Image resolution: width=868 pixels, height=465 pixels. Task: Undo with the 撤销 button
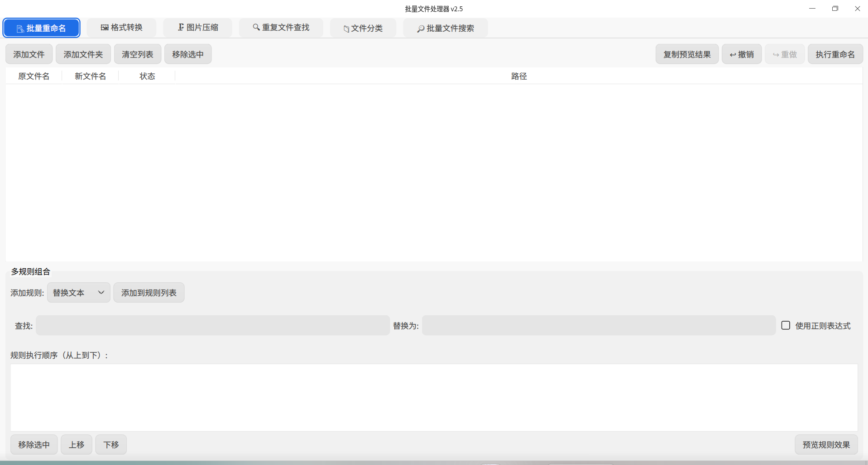point(742,54)
